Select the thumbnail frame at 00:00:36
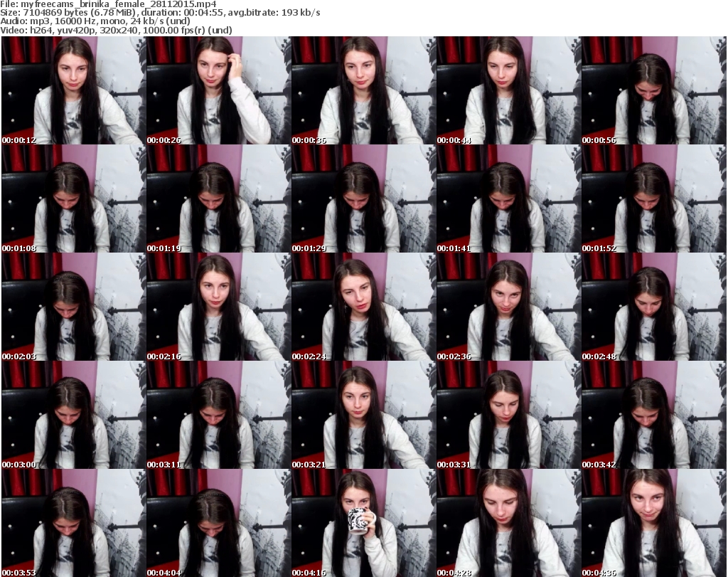The image size is (728, 577). tap(363, 90)
